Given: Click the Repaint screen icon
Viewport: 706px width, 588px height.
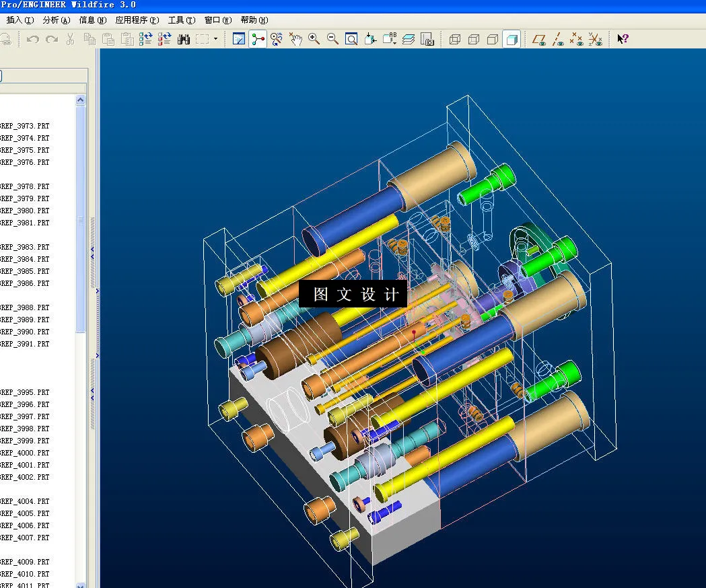Looking at the screenshot, I should click(239, 39).
